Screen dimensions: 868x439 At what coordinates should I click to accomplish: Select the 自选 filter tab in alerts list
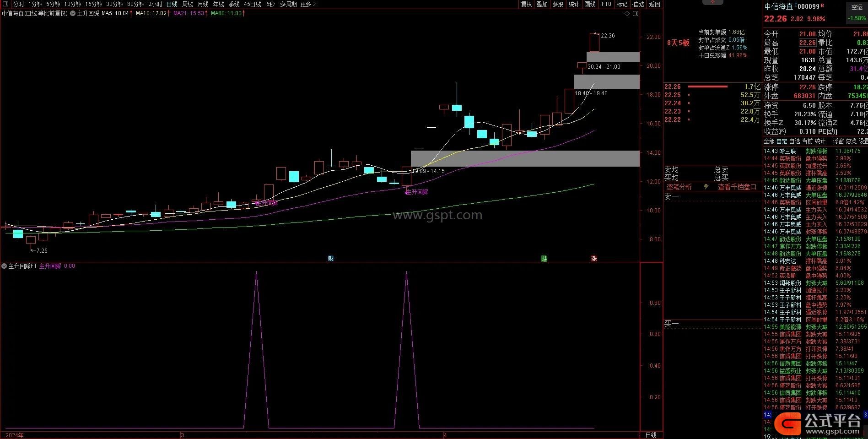[795, 141]
